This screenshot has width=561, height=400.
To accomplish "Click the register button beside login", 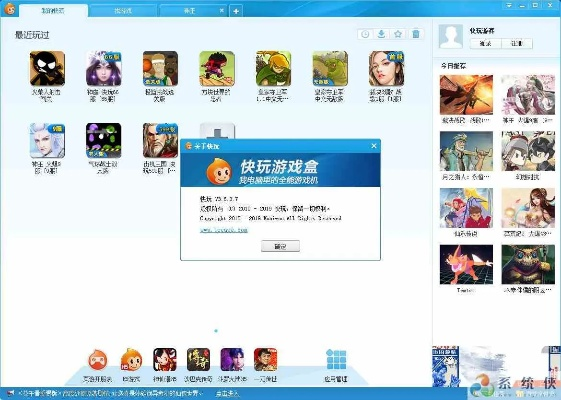I will click(517, 44).
